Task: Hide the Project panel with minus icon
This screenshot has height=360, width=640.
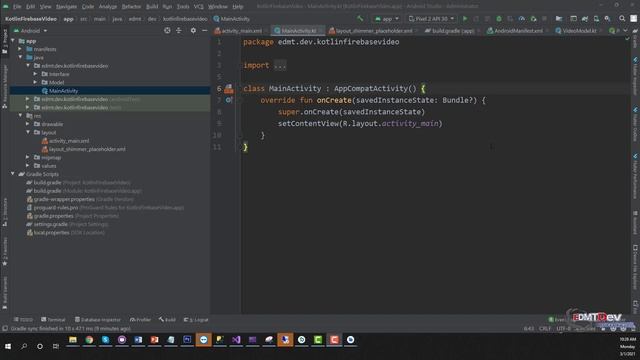Action: coord(204,31)
